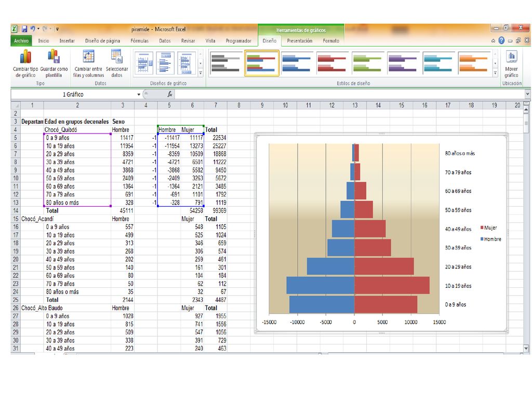Viewport: 532px width, 399px height.
Task: Click Mover gráfico button
Action: tap(511, 64)
